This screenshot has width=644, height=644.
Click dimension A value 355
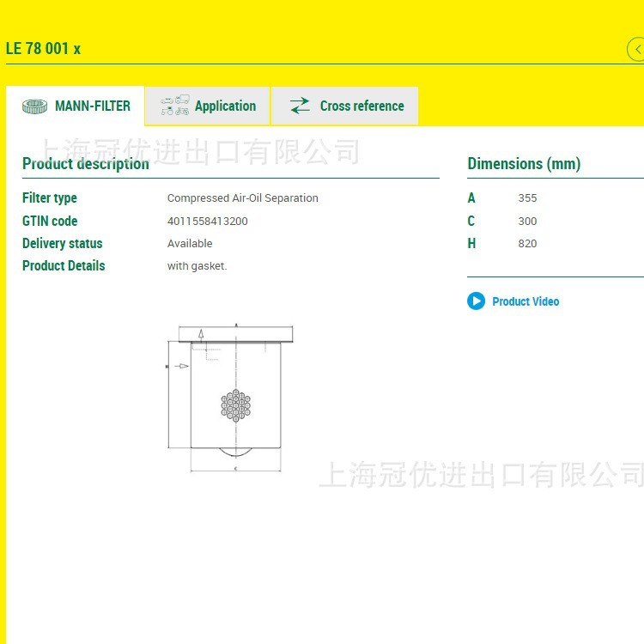click(x=527, y=198)
